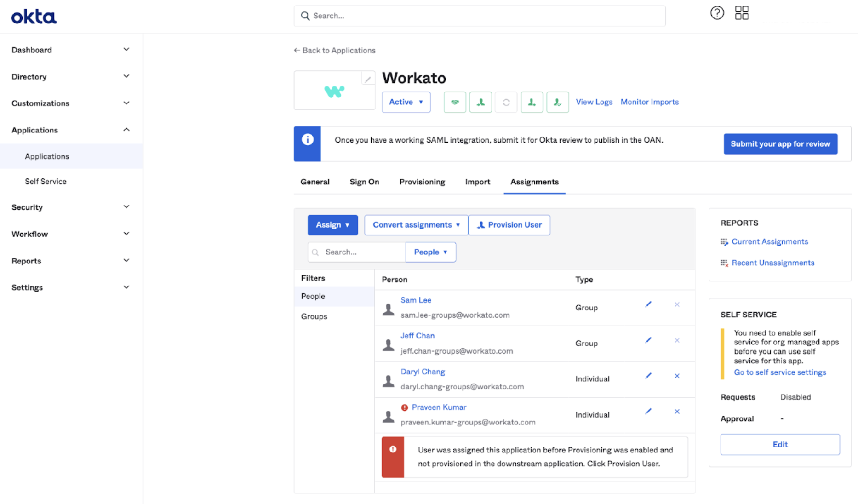Open the Active status dropdown

(x=406, y=102)
